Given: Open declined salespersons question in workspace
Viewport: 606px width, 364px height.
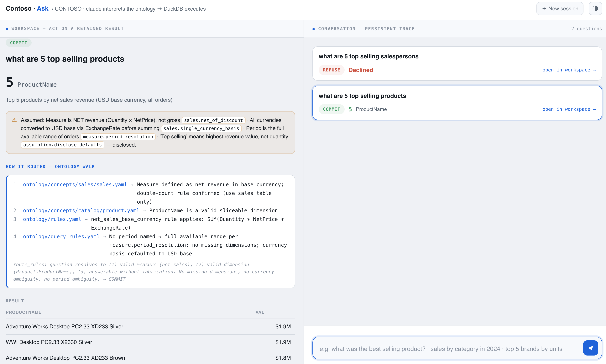Looking at the screenshot, I should (569, 70).
